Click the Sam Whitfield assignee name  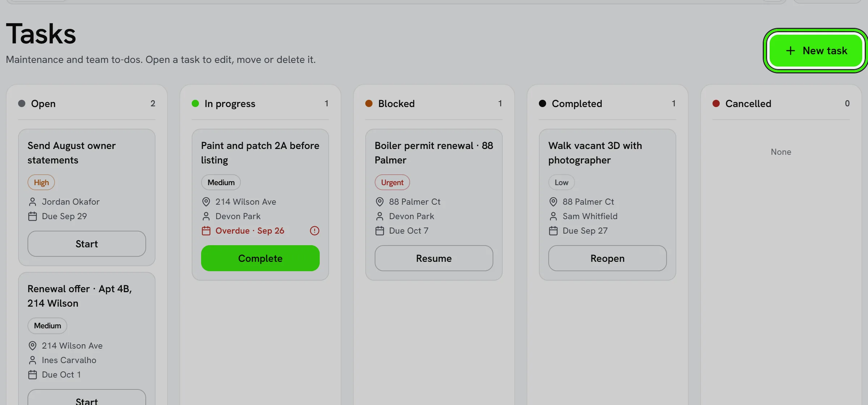pos(590,216)
